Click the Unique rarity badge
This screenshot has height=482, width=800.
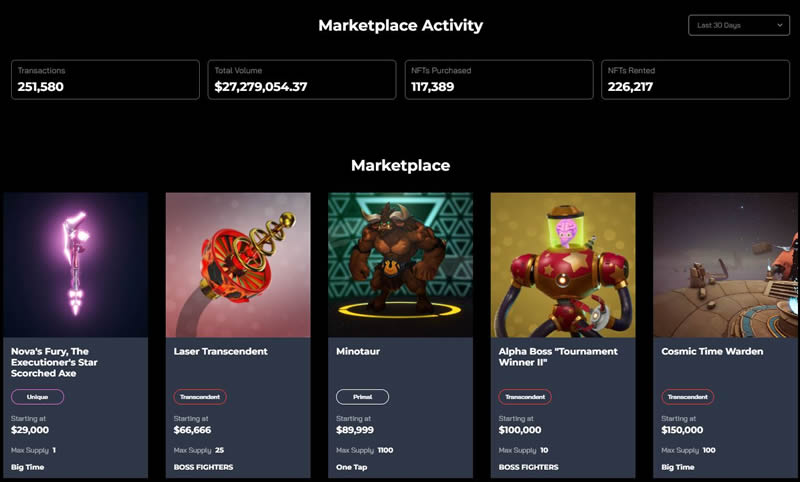pos(37,397)
